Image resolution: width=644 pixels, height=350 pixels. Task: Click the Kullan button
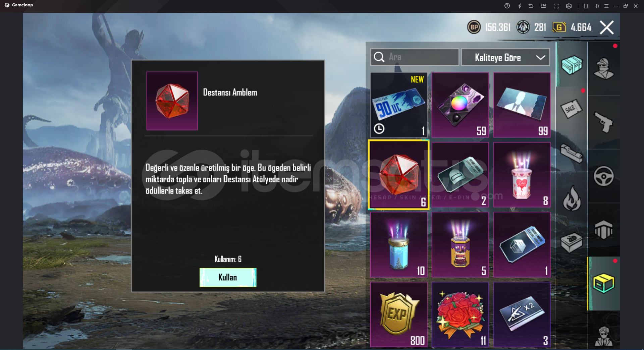coord(228,278)
